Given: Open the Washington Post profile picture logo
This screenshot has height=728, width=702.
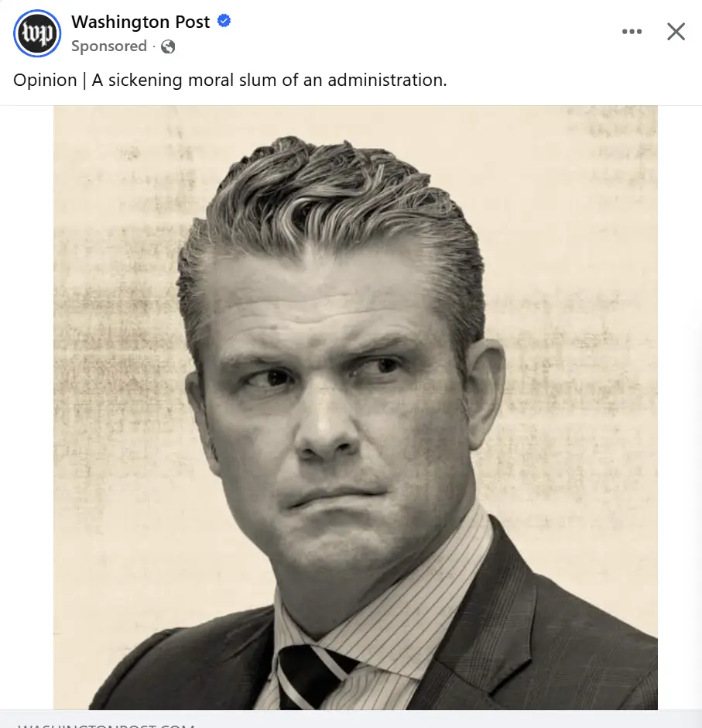Looking at the screenshot, I should coord(37,33).
